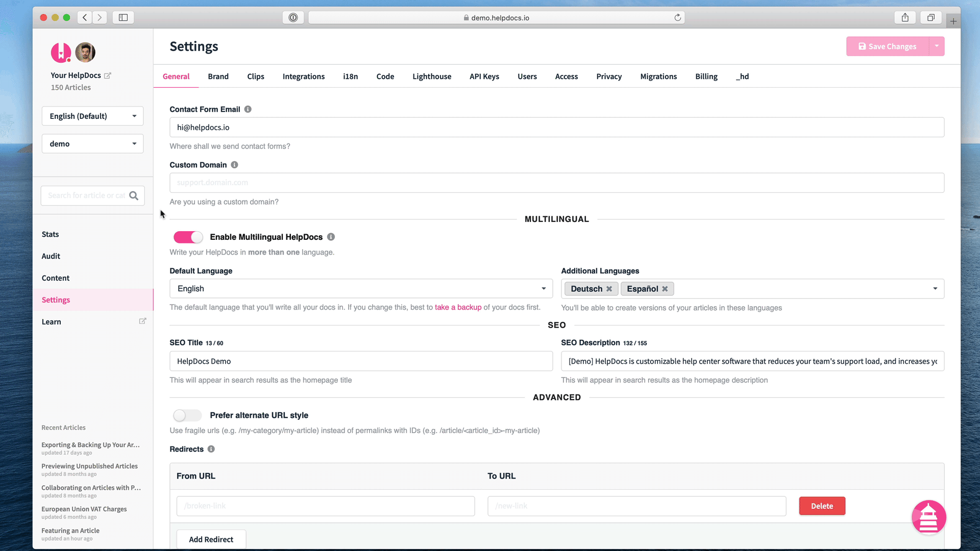Screen dimensions: 980x551
Task: Remove the Deutsch language tag
Action: point(609,289)
